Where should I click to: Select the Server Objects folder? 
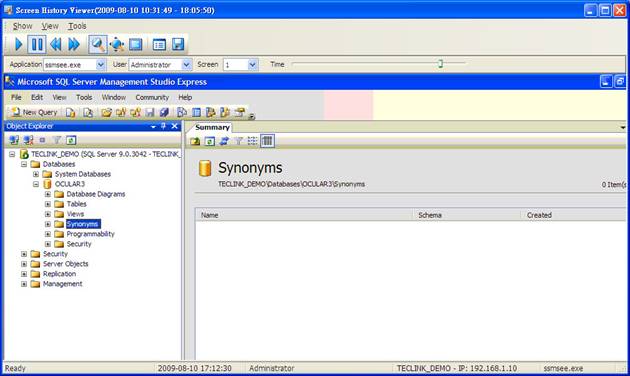pos(65,264)
